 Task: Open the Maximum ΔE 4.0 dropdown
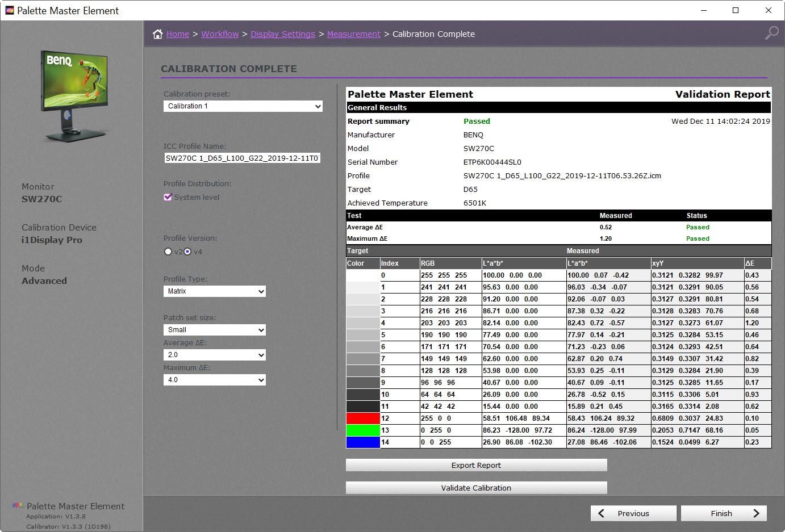click(x=215, y=380)
